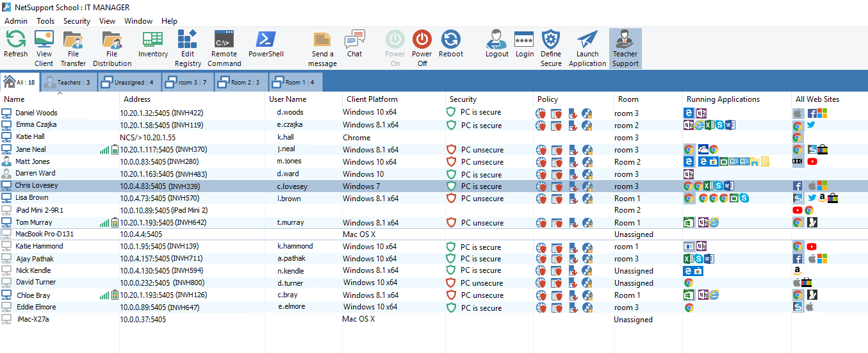
Task: Switch to the Teachers : 3 tab
Action: 67,82
